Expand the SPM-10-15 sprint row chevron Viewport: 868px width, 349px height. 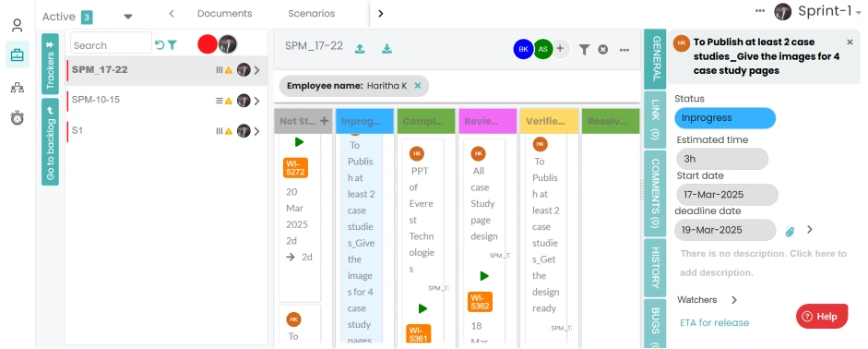tap(256, 101)
